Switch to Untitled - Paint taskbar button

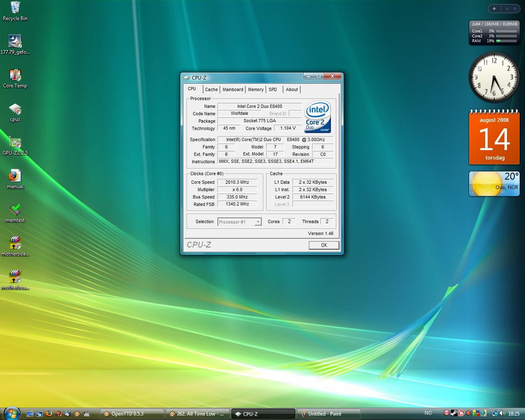pyautogui.click(x=329, y=414)
